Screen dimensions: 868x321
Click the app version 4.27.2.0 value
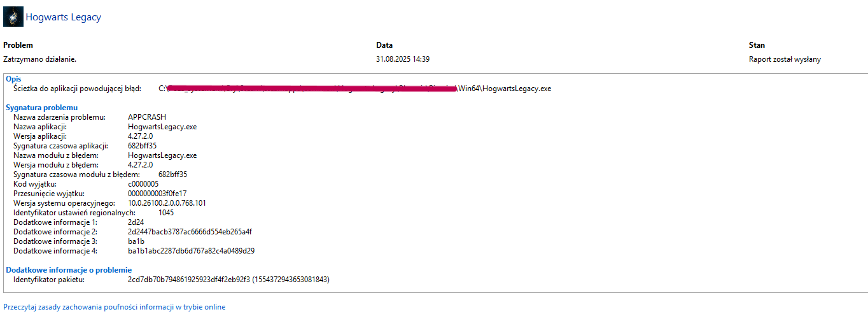pyautogui.click(x=140, y=136)
